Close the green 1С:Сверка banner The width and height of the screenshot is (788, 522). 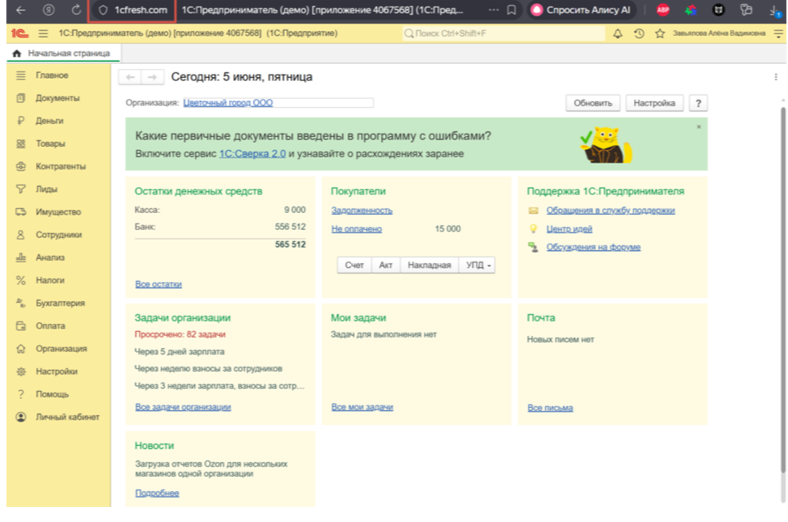click(x=699, y=127)
